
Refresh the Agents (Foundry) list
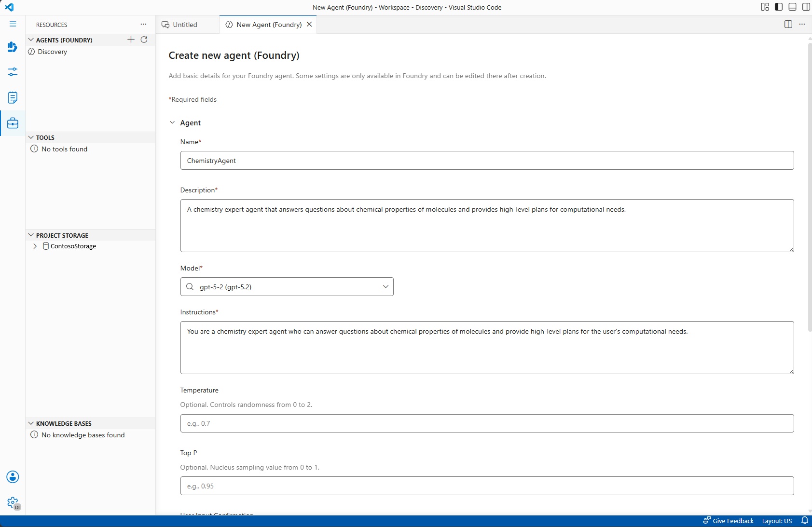144,40
